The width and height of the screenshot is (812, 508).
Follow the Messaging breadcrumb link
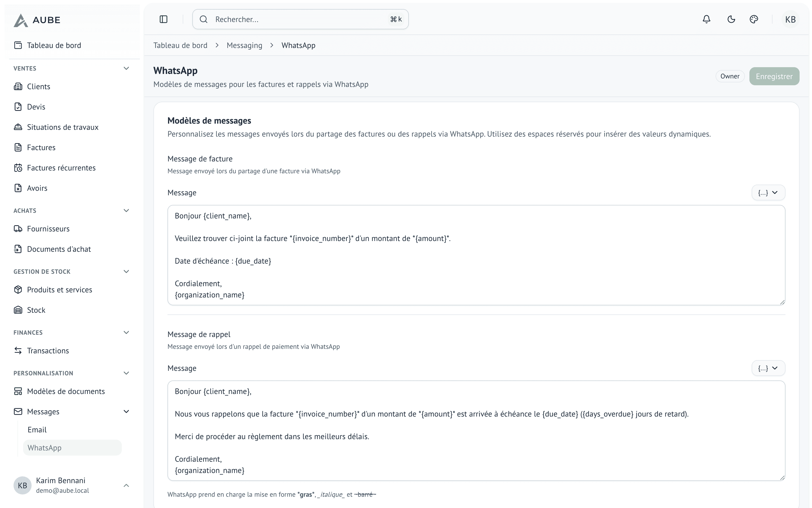pyautogui.click(x=244, y=45)
